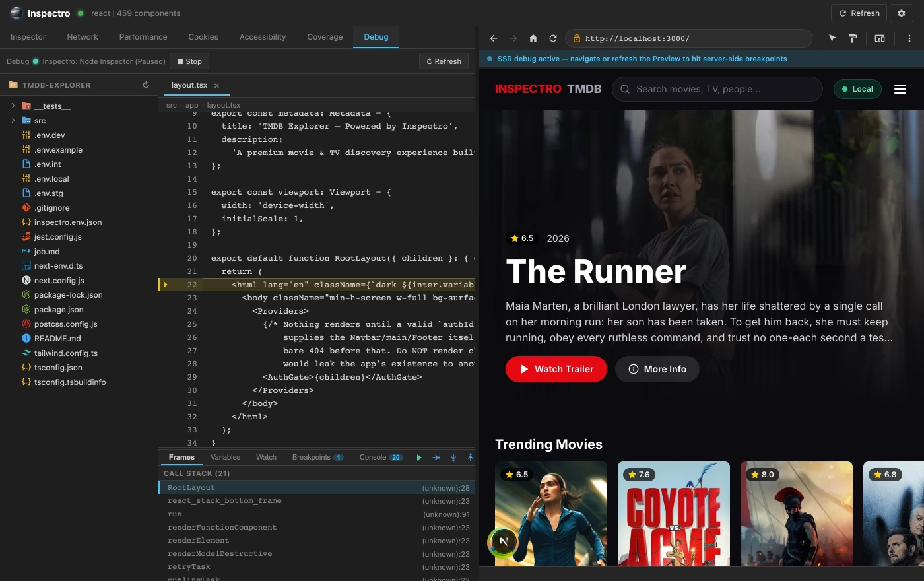Click the top-right Refresh button
The height and width of the screenshot is (581, 924).
(x=859, y=13)
